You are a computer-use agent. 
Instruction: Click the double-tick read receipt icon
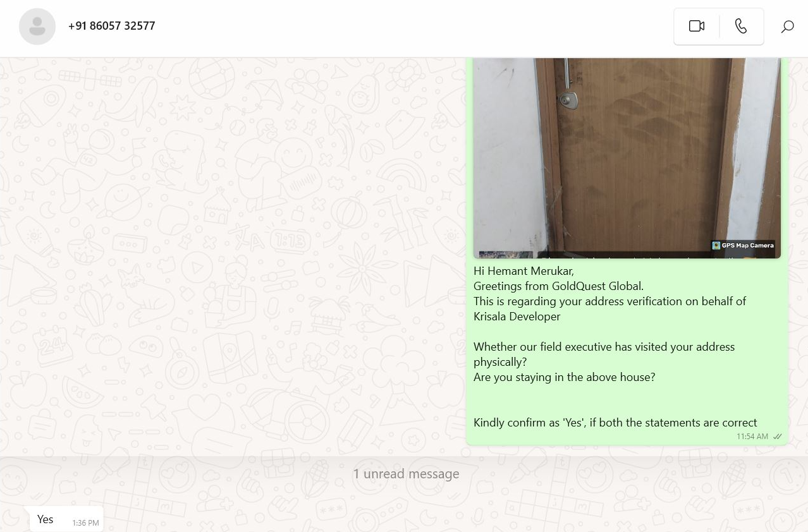pyautogui.click(x=778, y=437)
